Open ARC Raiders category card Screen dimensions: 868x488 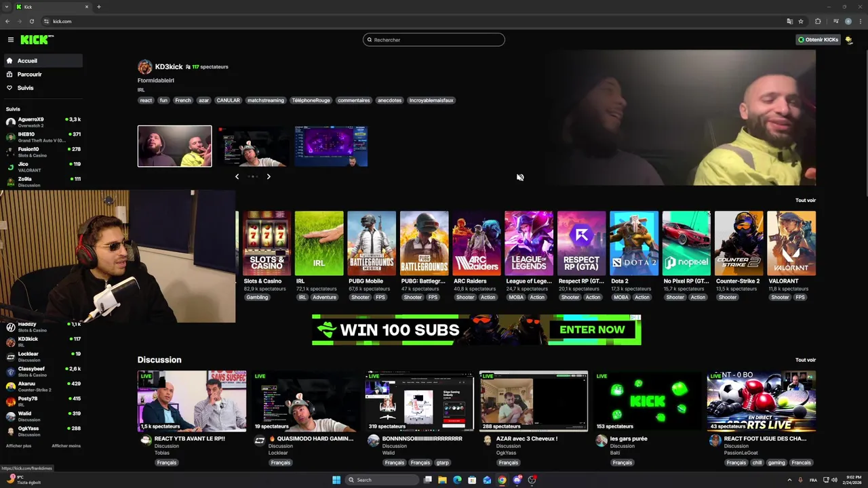tap(477, 243)
